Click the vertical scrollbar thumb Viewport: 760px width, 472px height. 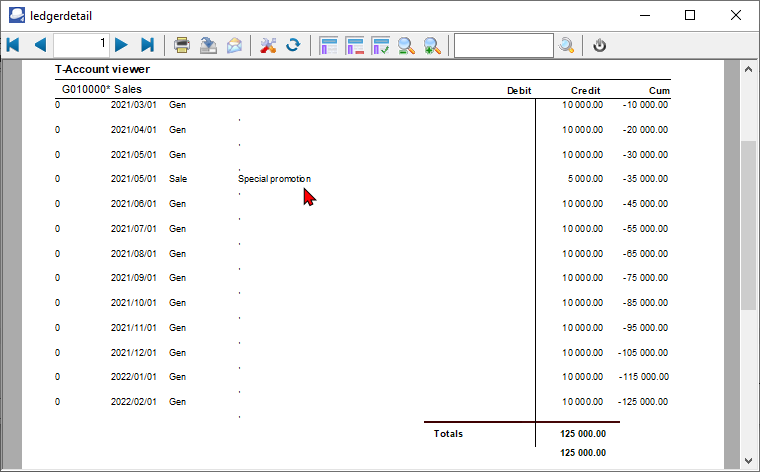click(x=748, y=225)
